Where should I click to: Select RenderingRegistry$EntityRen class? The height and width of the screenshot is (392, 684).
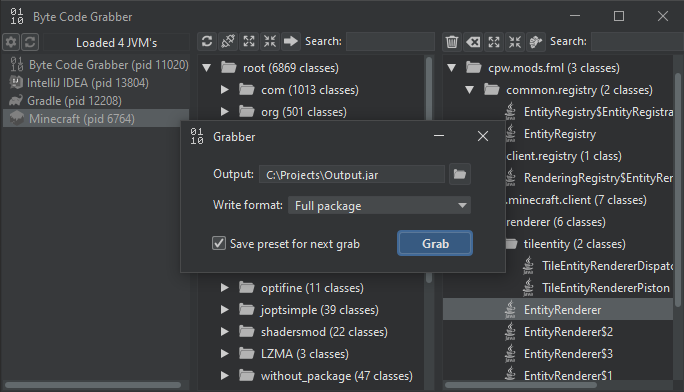pyautogui.click(x=598, y=178)
